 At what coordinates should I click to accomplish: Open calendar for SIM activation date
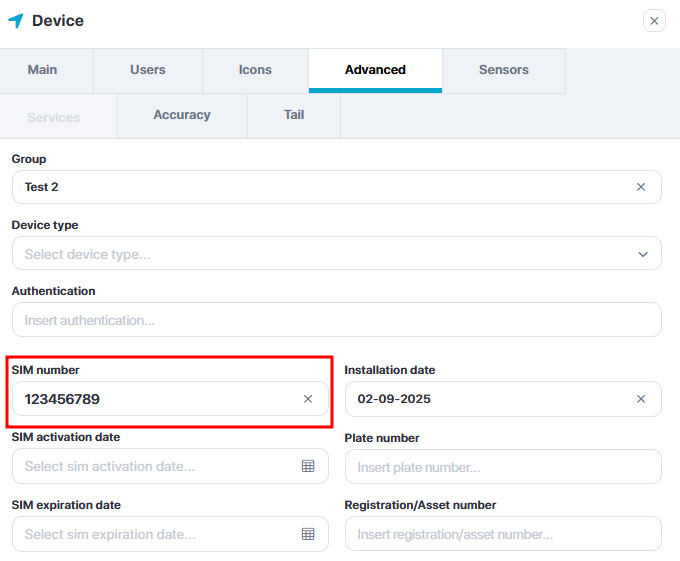(308, 466)
